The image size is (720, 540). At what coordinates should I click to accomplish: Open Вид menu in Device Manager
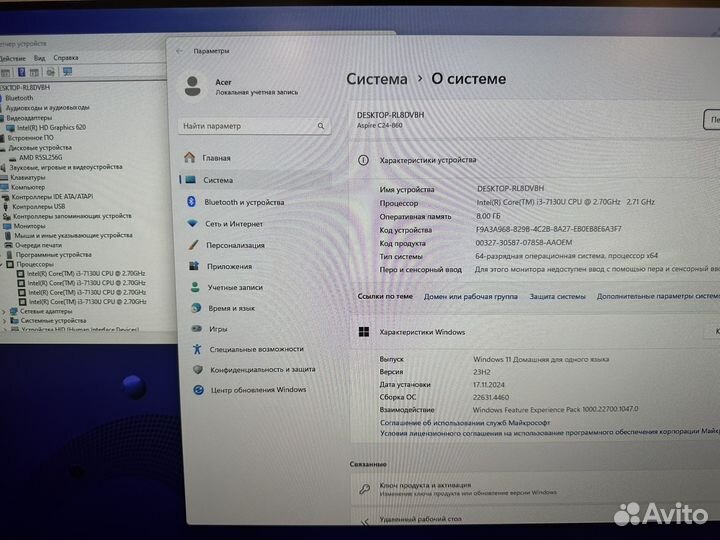pos(39,58)
